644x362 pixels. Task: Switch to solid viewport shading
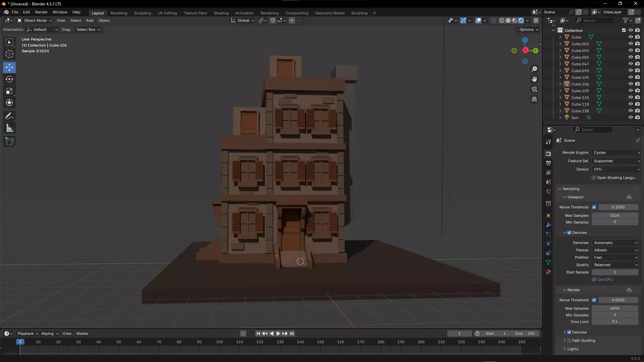click(508, 20)
